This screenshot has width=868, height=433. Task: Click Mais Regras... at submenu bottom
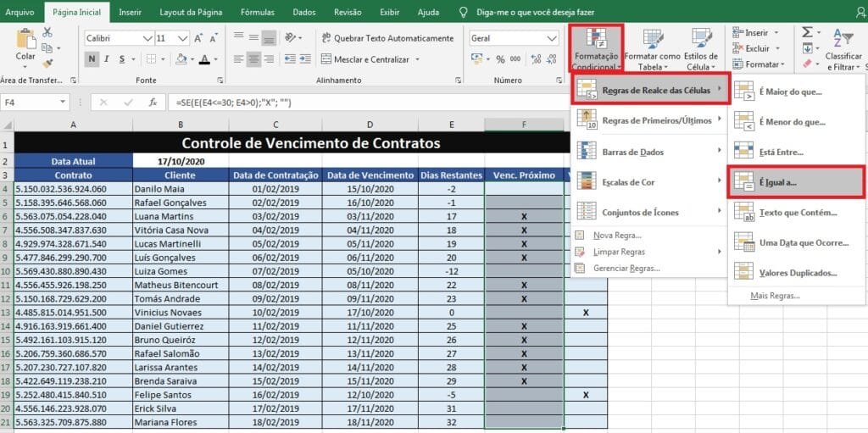click(775, 296)
